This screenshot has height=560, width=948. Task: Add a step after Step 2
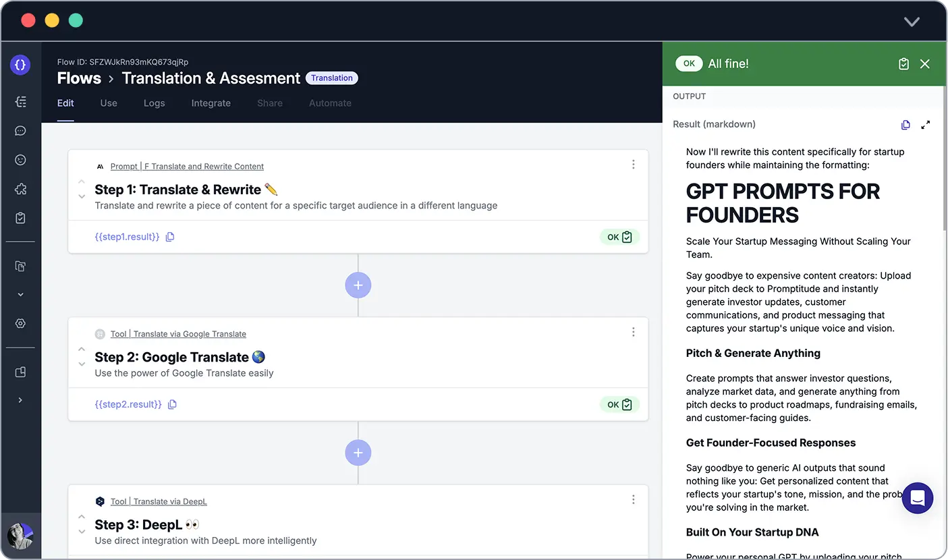pos(358,453)
